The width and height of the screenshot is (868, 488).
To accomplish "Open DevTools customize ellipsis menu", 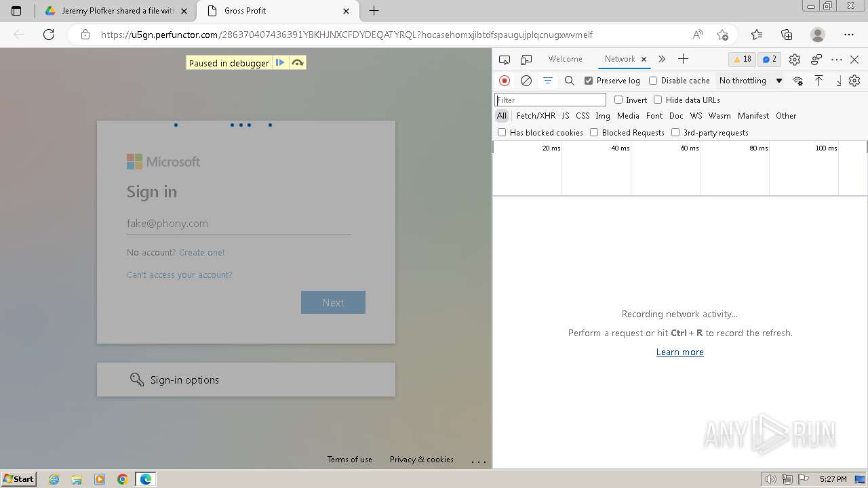I will point(837,60).
